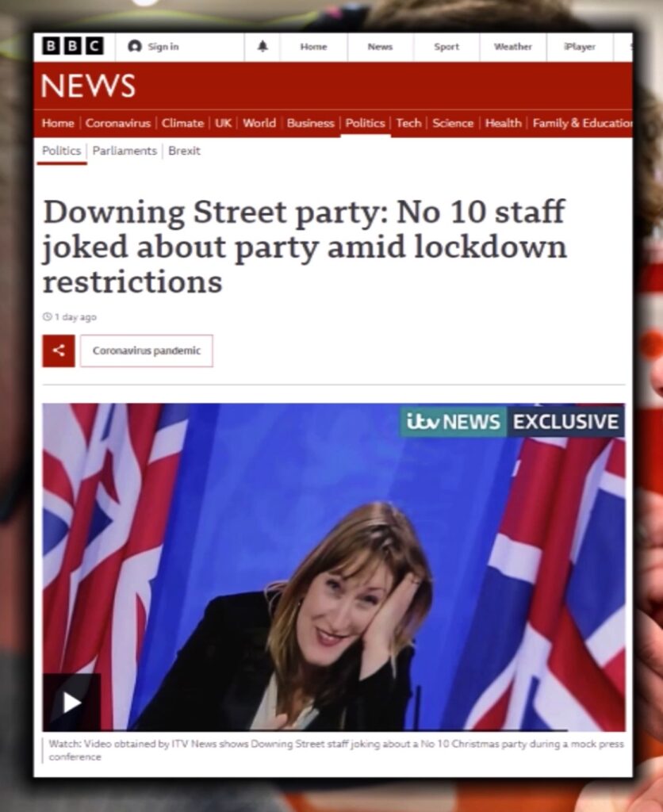
Task: Open the Sign in account icon
Action: click(x=135, y=47)
